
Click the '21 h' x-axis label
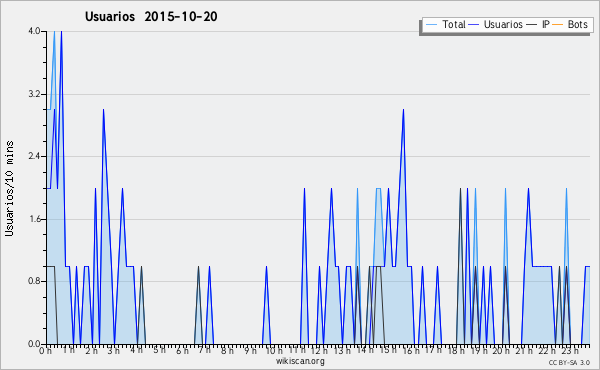point(524,350)
